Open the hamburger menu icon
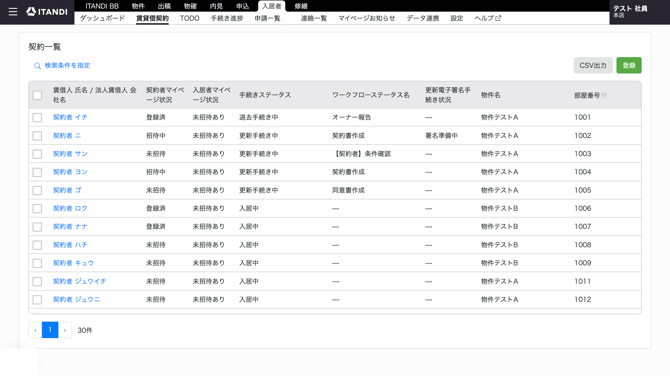670x376 pixels. [13, 12]
